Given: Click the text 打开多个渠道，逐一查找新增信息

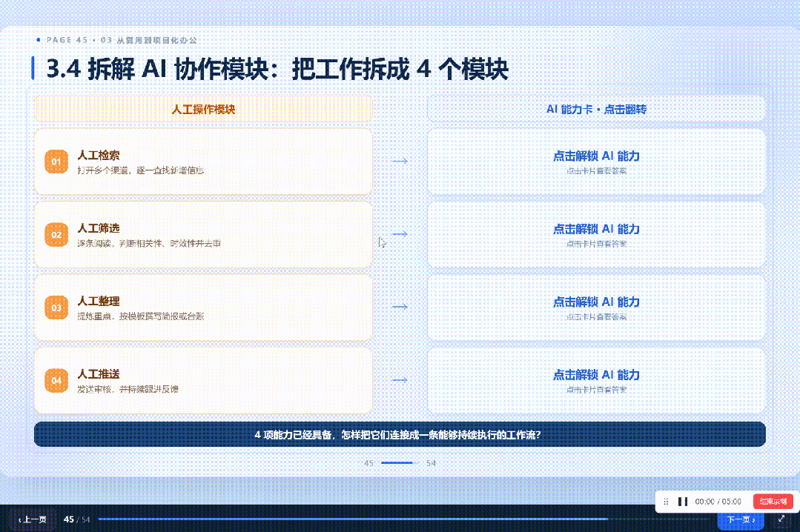Looking at the screenshot, I should (141, 170).
